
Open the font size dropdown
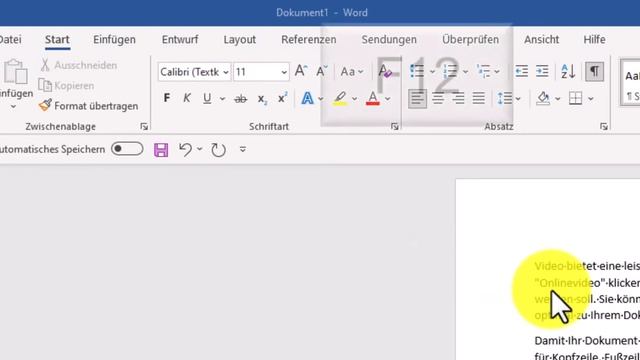[x=284, y=72]
